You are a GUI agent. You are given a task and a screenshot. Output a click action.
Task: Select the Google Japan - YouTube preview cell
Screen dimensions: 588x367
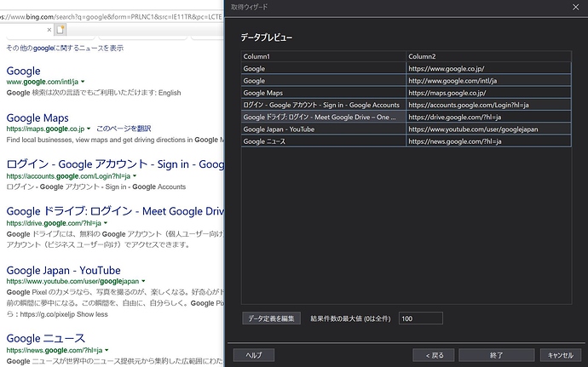(324, 129)
